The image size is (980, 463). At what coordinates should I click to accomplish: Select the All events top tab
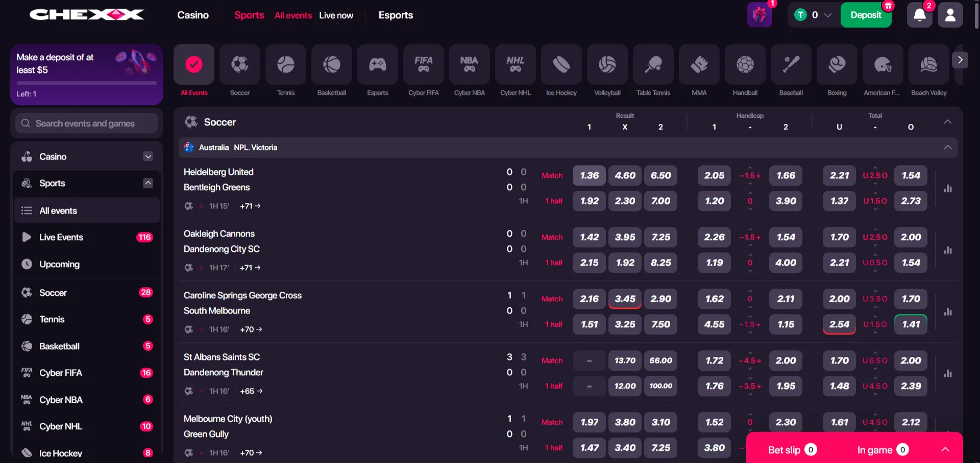coord(293,15)
